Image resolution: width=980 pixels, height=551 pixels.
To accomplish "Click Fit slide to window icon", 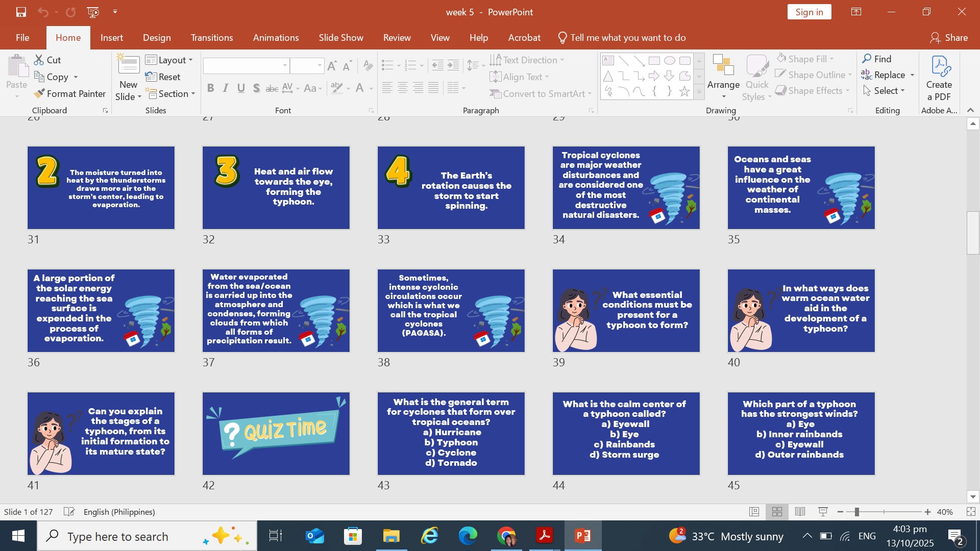I will pyautogui.click(x=971, y=512).
